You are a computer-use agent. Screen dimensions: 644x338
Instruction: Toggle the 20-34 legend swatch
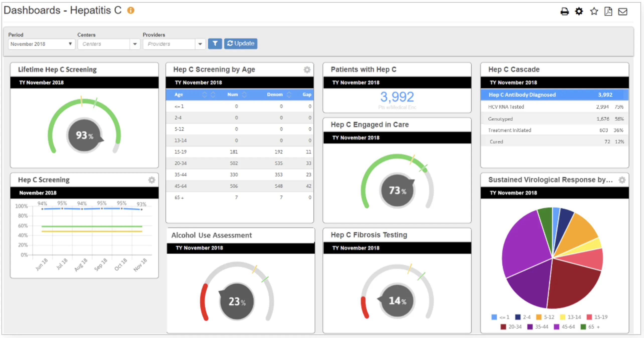pos(503,327)
